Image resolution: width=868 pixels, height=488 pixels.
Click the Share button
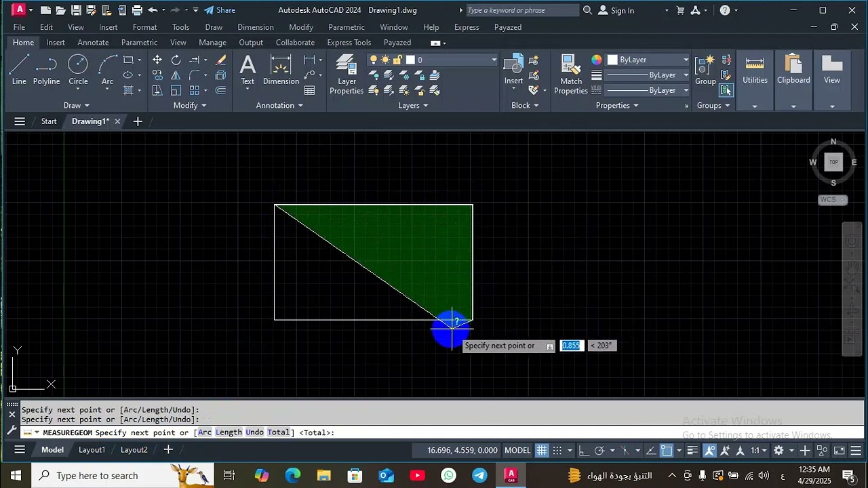220,10
